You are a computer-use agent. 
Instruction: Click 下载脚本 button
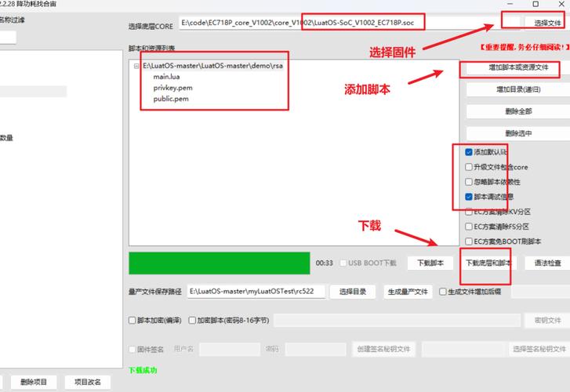[430, 263]
